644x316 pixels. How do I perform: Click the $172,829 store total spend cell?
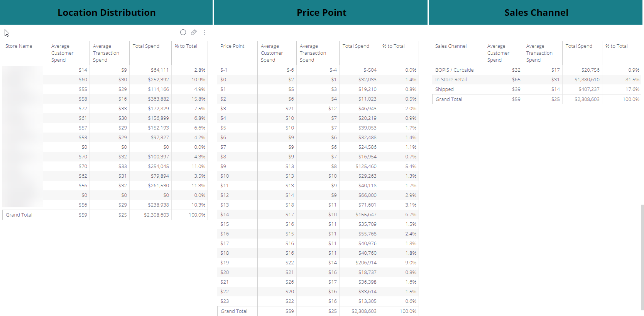point(158,109)
